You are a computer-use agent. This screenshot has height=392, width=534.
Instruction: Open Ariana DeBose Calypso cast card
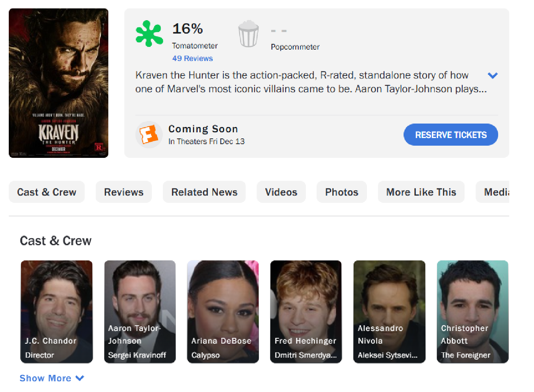pos(223,312)
